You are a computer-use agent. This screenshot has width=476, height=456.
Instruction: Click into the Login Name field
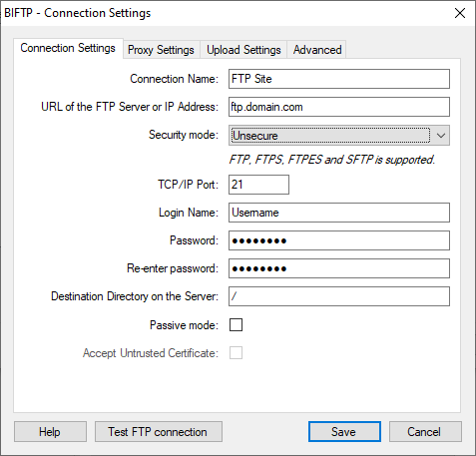[339, 213]
